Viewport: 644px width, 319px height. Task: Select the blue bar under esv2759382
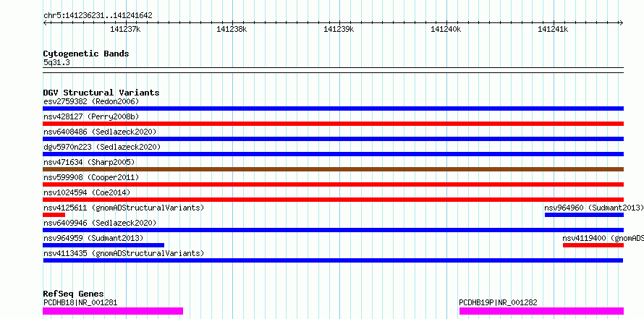click(x=333, y=109)
